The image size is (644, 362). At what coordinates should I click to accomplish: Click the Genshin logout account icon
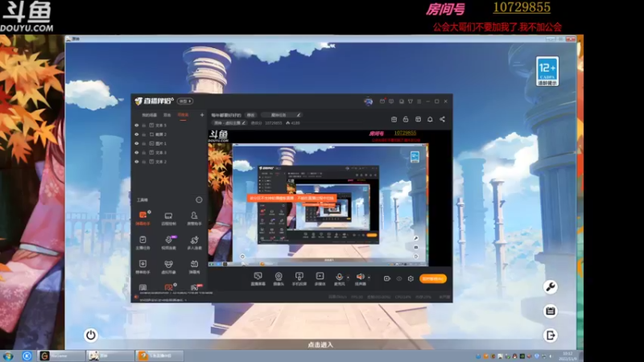(551, 335)
